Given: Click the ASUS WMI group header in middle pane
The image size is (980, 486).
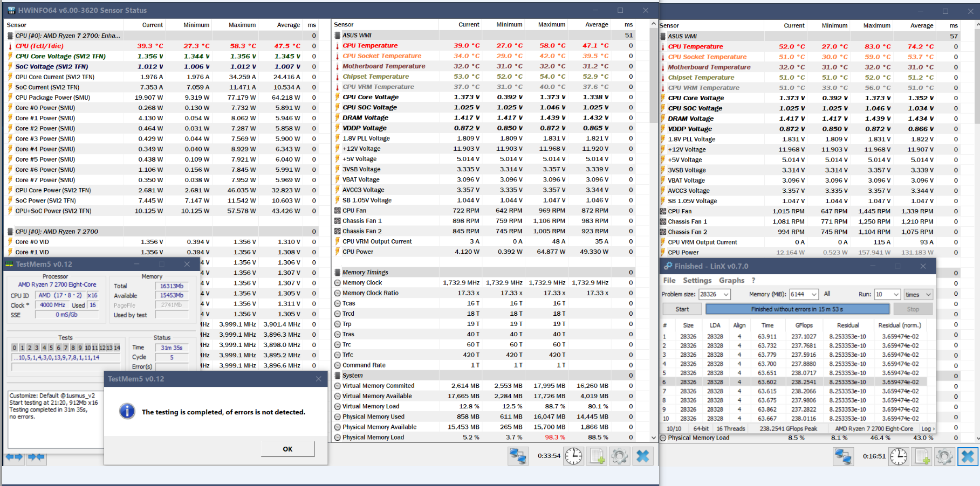Looking at the screenshot, I should [483, 36].
